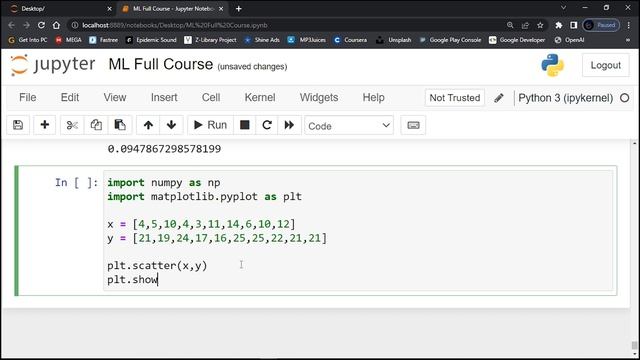Bookmark this page with the star icon

point(540,25)
